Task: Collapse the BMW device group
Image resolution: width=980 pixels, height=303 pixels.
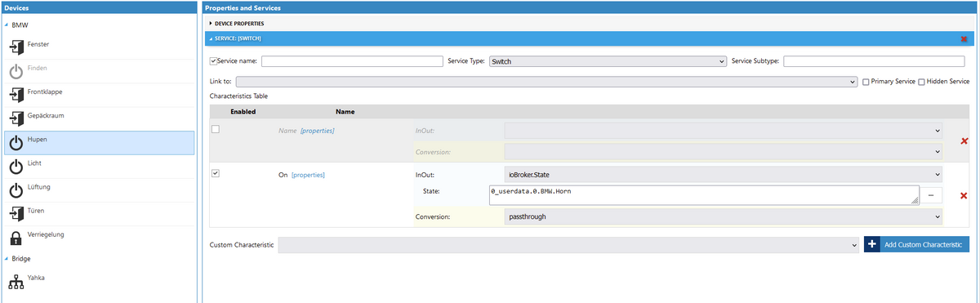Action: pos(6,25)
